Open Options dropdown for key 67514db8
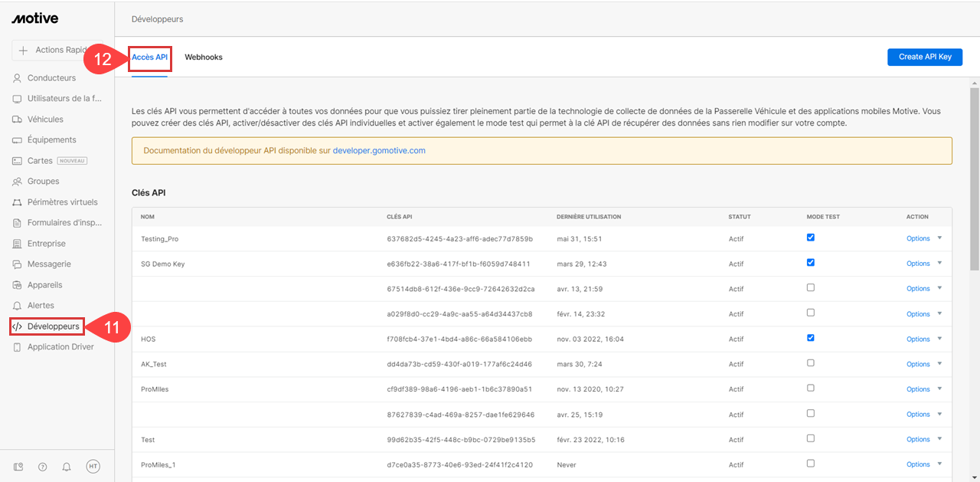Screen dimensions: 980x482 point(924,289)
